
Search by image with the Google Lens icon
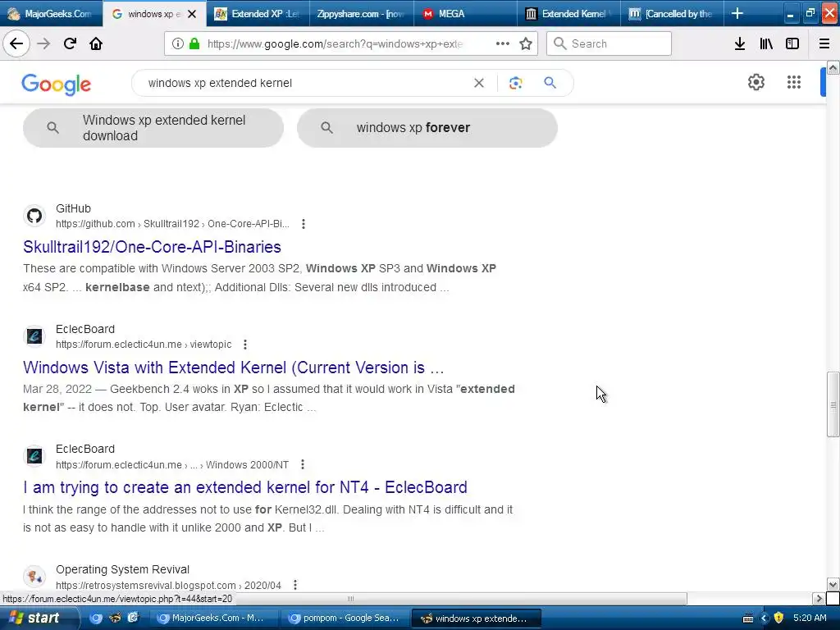tap(515, 83)
